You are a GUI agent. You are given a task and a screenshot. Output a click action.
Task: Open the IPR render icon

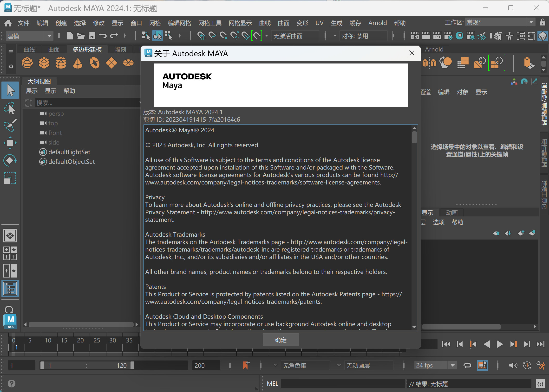click(x=437, y=36)
